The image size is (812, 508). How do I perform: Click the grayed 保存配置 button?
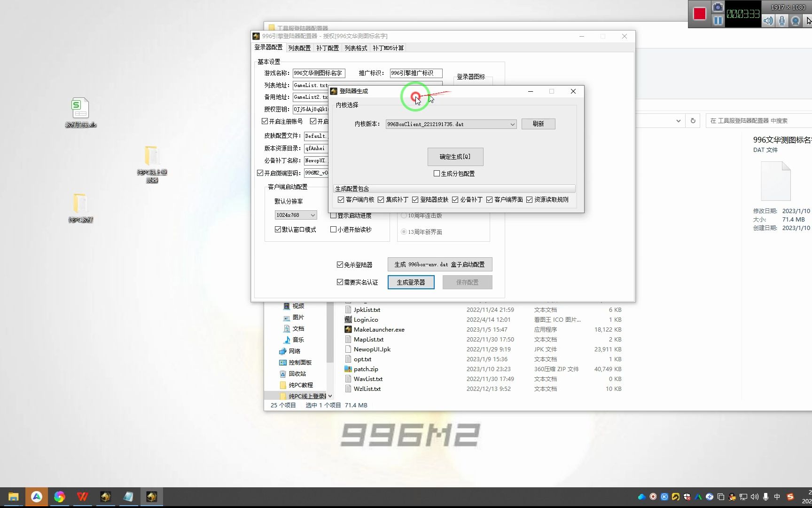(x=468, y=282)
